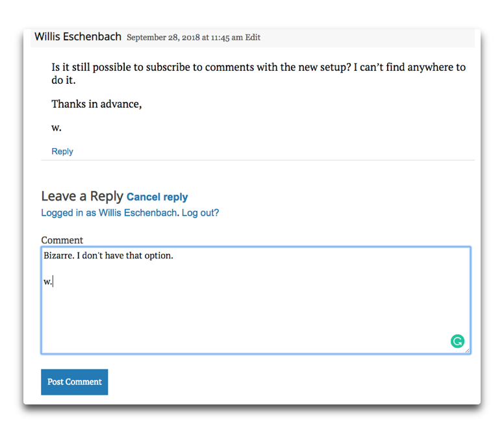The height and width of the screenshot is (433, 504).
Task: Click the phrase 'do it.' in the comment
Action: (x=66, y=81)
